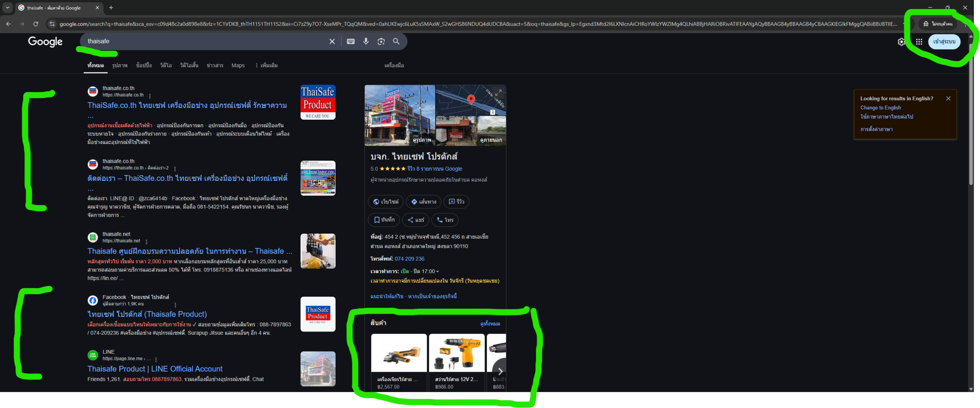Expand the opening hours dropdown
Viewport: 980px width, 408px height.
click(x=438, y=271)
